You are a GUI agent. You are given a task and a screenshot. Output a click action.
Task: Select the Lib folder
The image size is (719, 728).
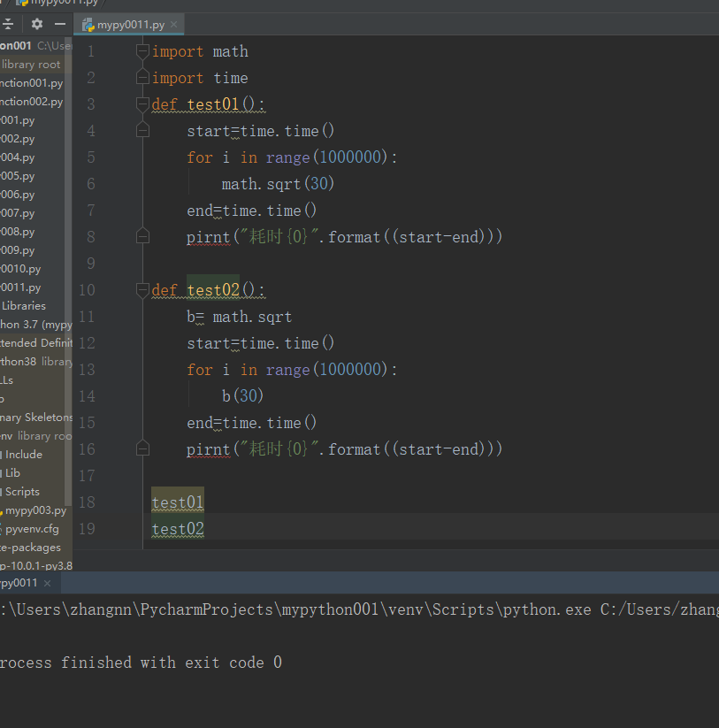point(12,473)
